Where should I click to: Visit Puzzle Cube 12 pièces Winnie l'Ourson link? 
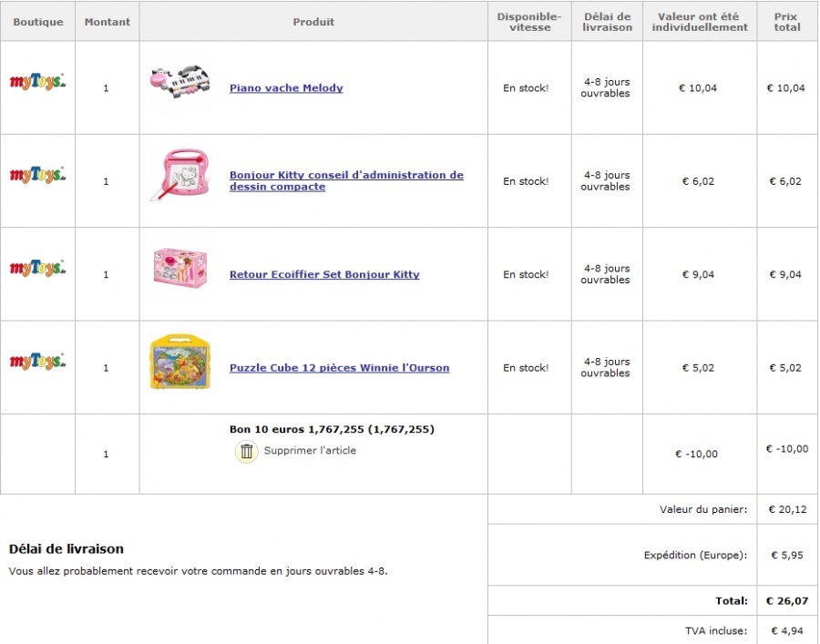(x=339, y=368)
